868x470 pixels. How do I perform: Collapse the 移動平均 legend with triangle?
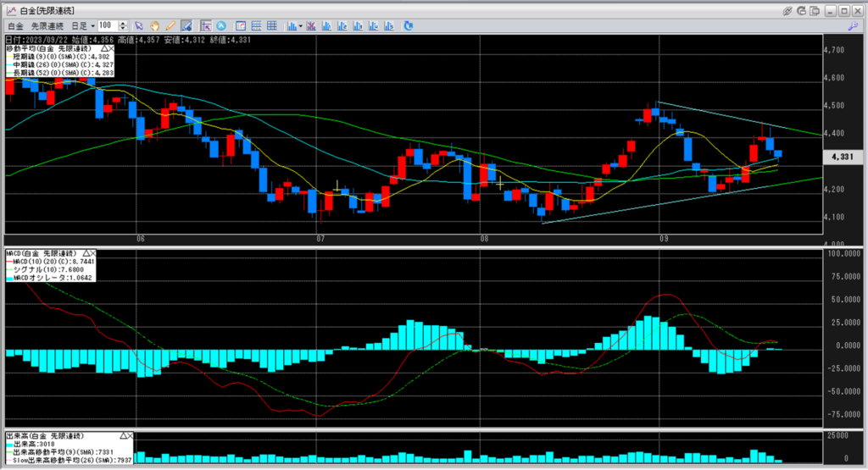(x=103, y=49)
